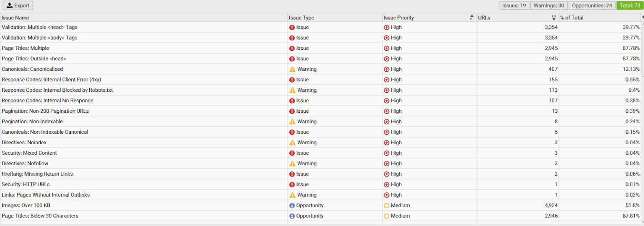Click the add column plus icon
This screenshot has height=226, width=644.
(x=642, y=17)
